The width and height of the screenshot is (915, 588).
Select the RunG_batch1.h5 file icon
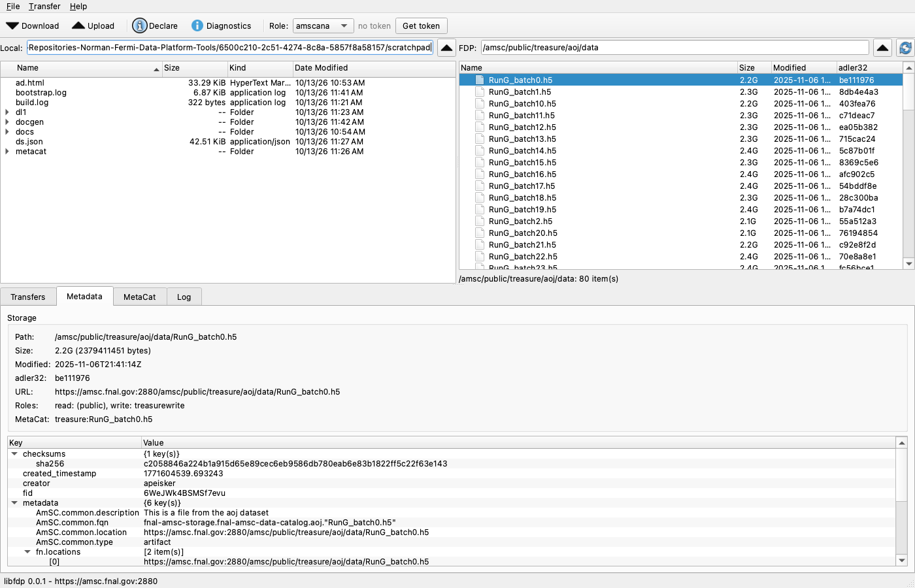480,92
